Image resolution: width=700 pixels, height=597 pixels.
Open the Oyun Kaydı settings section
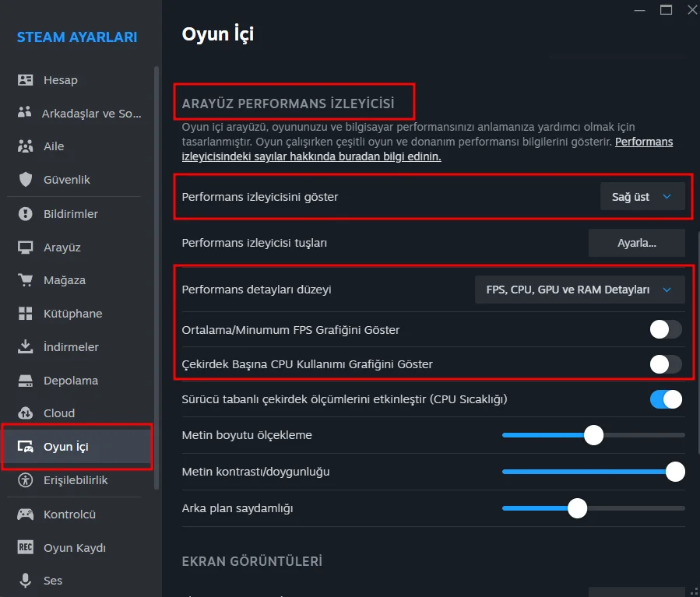click(74, 547)
